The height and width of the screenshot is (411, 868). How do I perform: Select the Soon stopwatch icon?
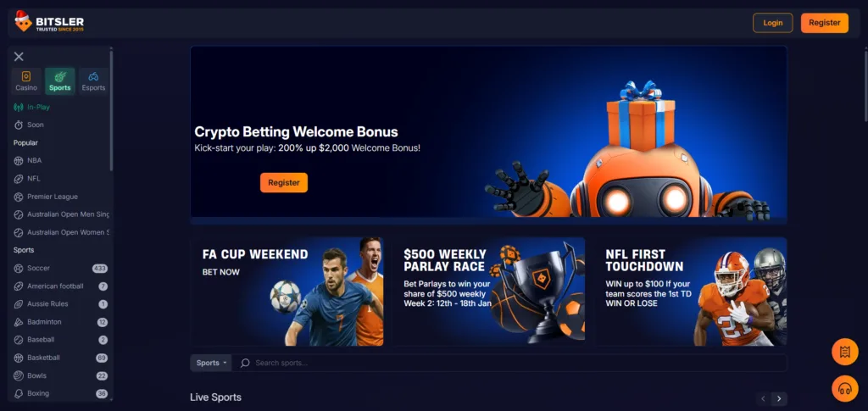click(19, 125)
